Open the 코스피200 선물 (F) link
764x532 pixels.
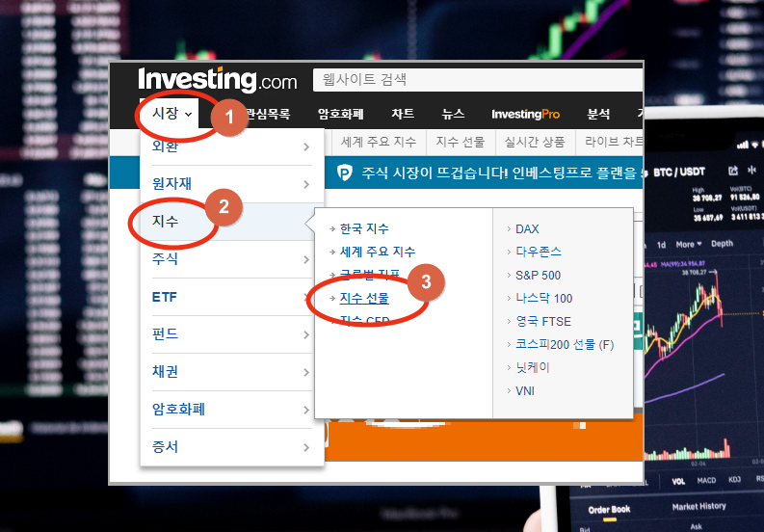tap(565, 345)
